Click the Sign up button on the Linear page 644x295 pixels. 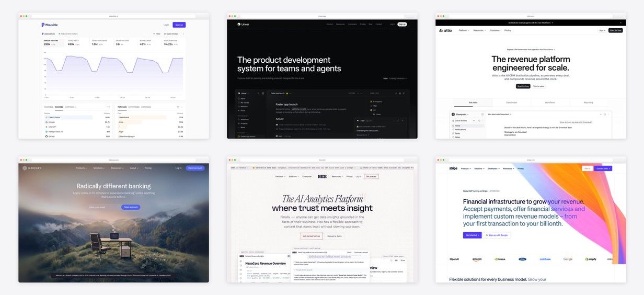[x=402, y=24]
